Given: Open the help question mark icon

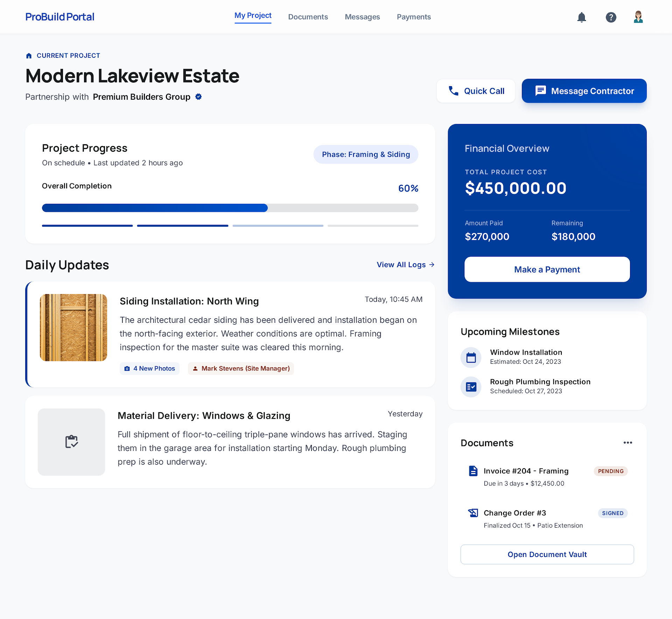Looking at the screenshot, I should click(x=611, y=17).
